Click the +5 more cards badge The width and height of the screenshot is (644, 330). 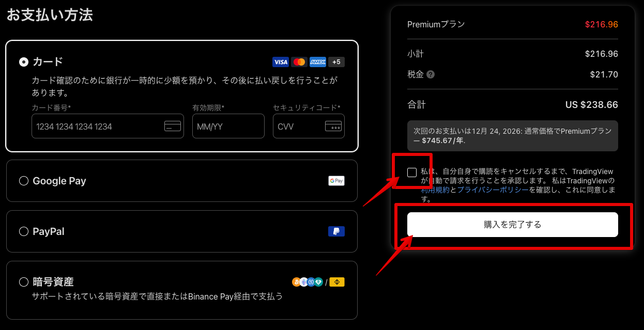(336, 62)
